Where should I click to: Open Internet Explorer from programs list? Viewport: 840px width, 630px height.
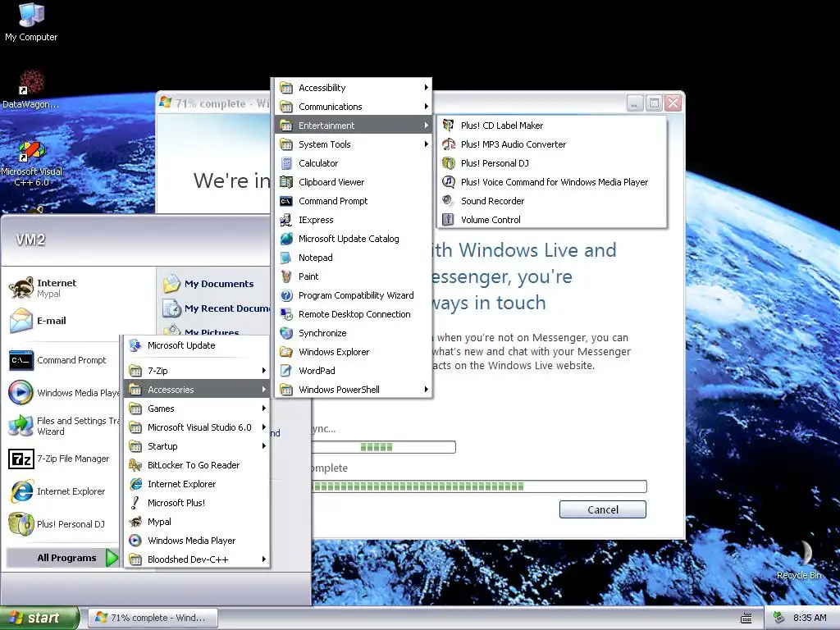coord(197,484)
